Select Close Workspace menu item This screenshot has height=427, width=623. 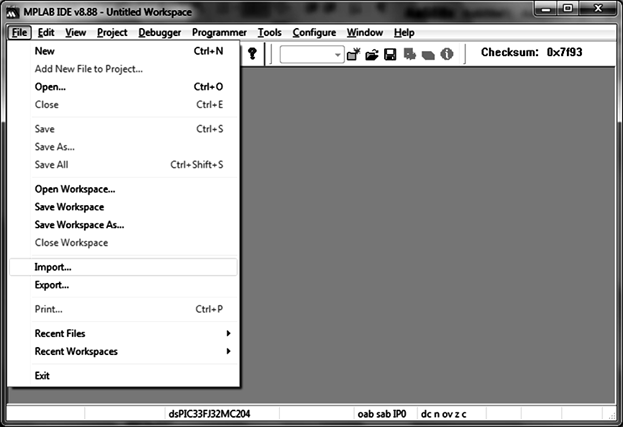[124, 243]
